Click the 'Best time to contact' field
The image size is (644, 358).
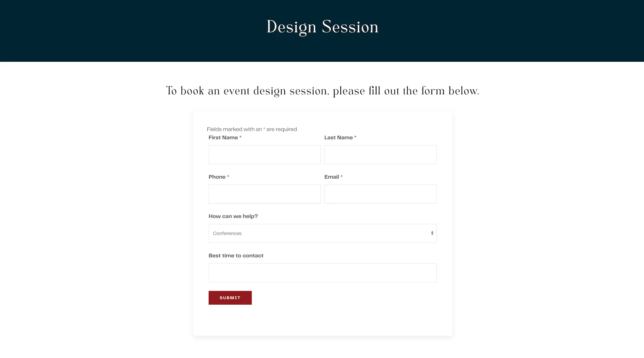point(322,272)
